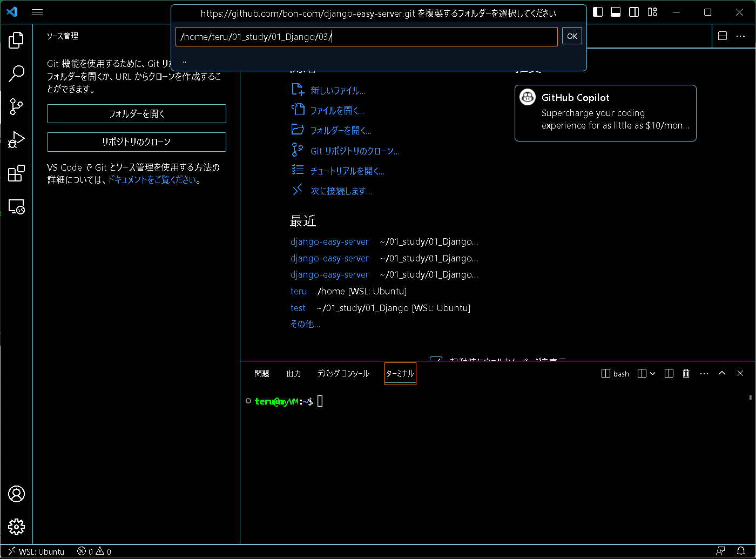
Task: Open Customize Layout icon in title bar
Action: 652,12
